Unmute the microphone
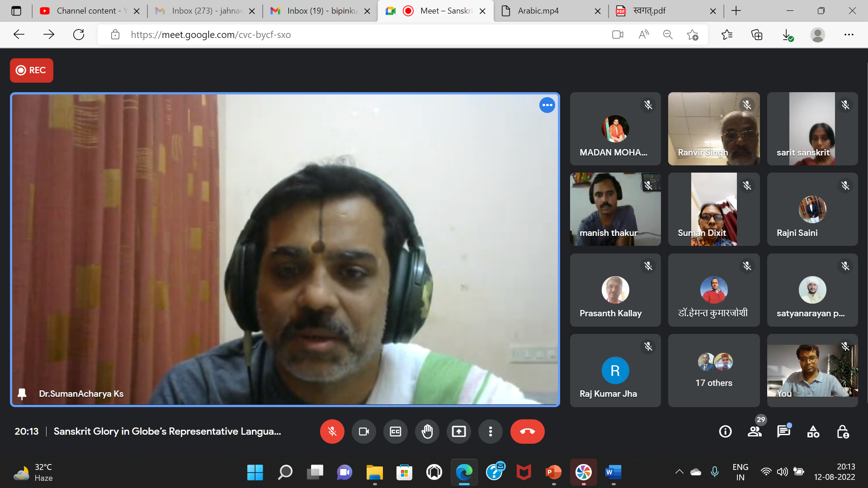Screen dimensions: 868x488 332,432
